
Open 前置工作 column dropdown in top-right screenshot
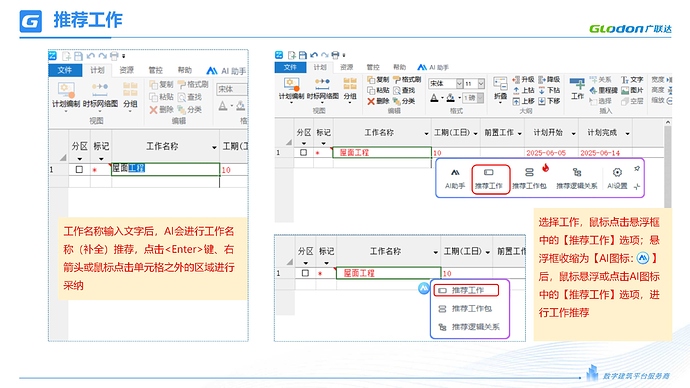[520, 133]
